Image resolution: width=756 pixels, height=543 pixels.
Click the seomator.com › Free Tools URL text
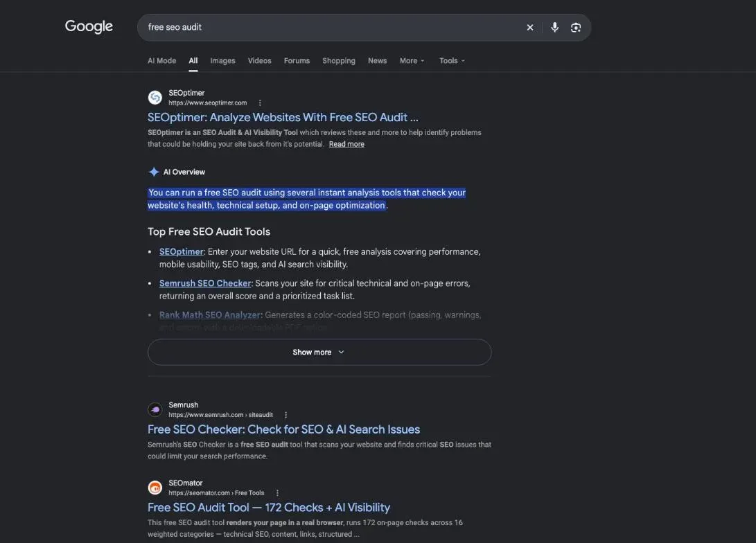pos(216,493)
